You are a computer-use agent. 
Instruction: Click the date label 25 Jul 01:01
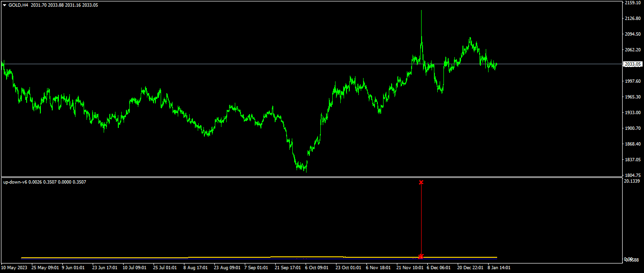166,268
